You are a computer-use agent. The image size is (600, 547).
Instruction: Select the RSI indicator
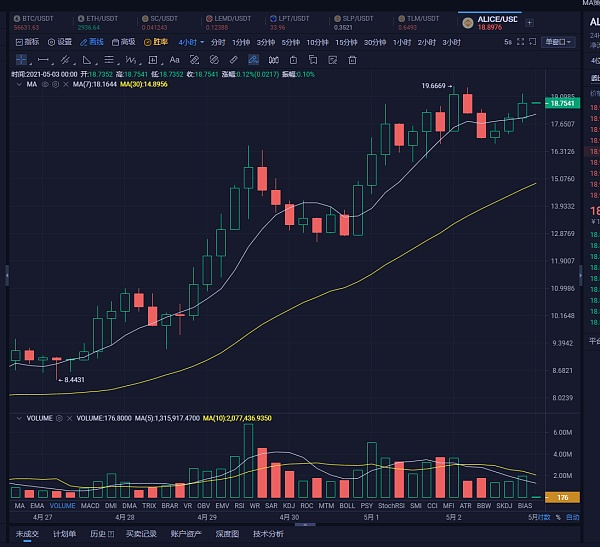click(x=240, y=506)
